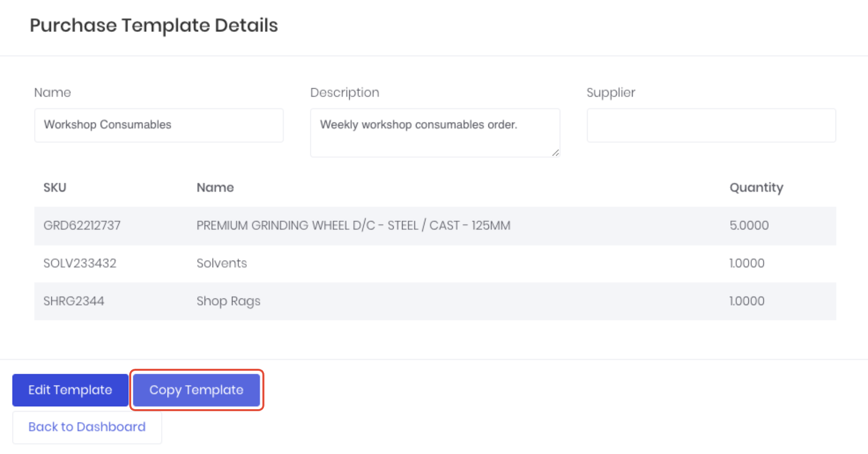Click the Purchase Template Details heading

(154, 25)
